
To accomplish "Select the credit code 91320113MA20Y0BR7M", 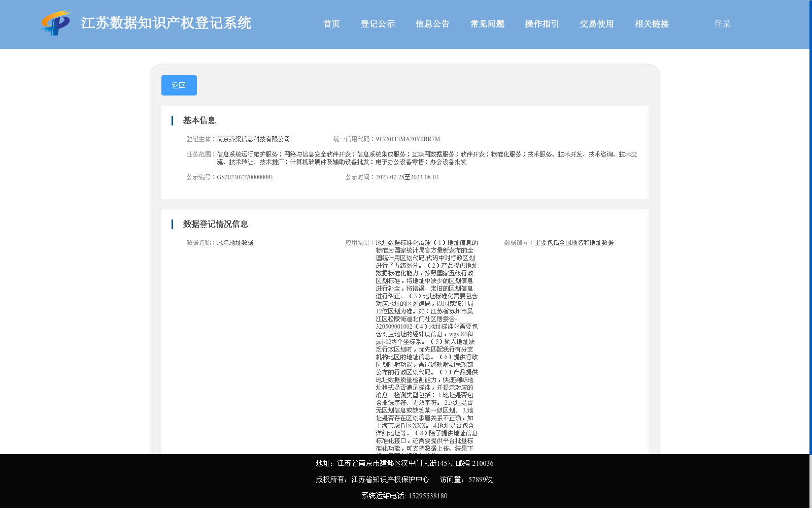I will pos(408,139).
